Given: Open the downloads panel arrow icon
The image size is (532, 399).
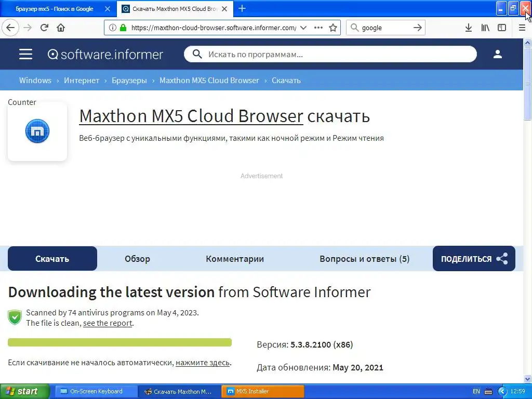Looking at the screenshot, I should point(468,28).
